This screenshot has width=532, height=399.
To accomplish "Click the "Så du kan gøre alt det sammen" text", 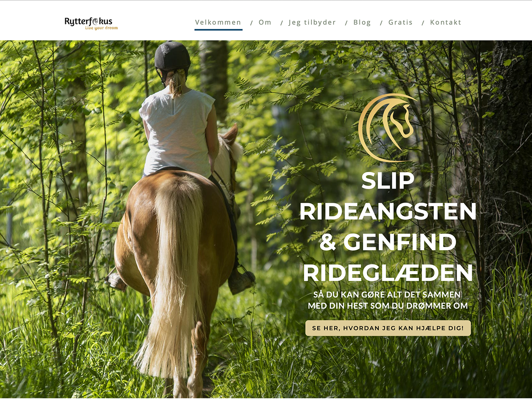I will [x=387, y=295].
